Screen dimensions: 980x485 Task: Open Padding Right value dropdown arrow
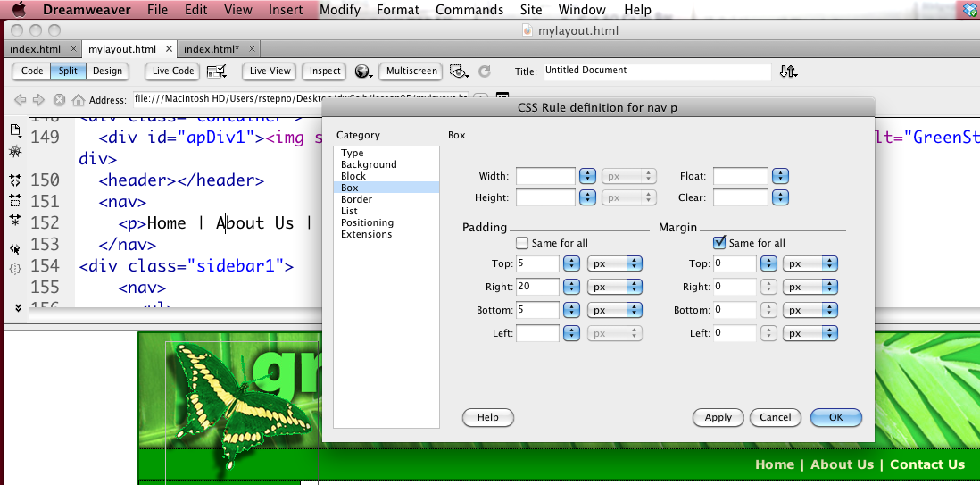pyautogui.click(x=571, y=287)
